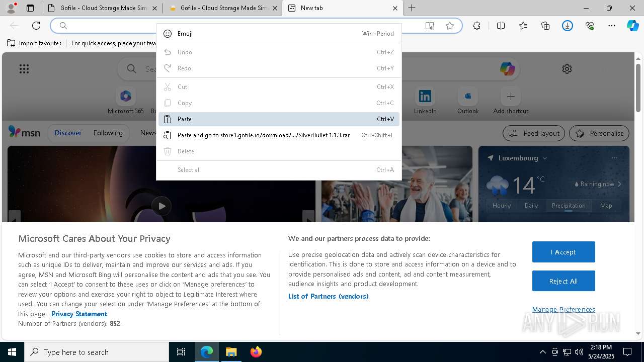Close the first Gofile tab

pyautogui.click(x=154, y=8)
